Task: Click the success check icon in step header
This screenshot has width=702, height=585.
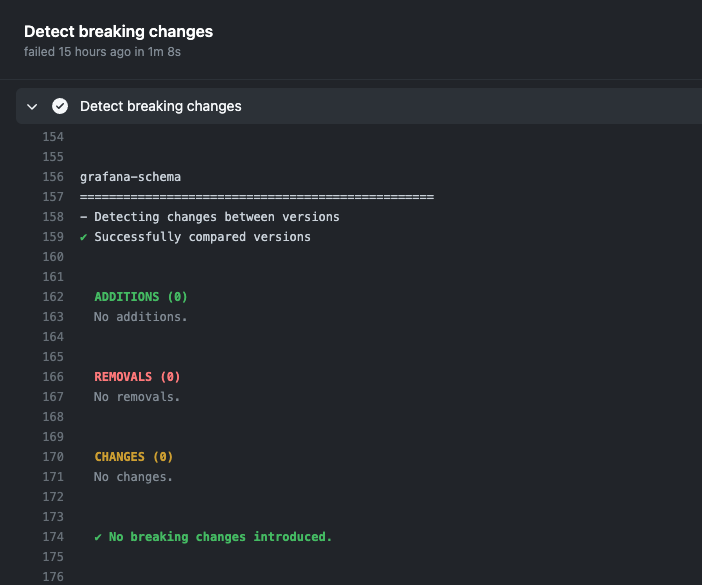Action: click(x=60, y=106)
